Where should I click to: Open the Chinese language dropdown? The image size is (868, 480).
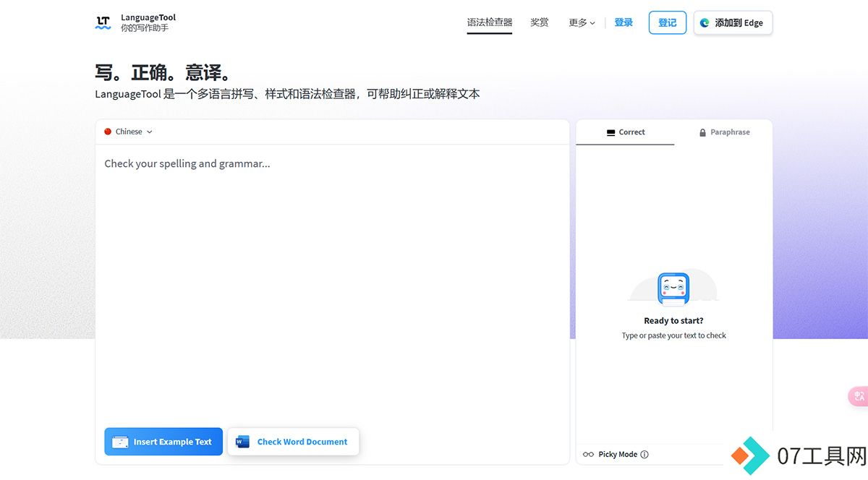pos(129,132)
